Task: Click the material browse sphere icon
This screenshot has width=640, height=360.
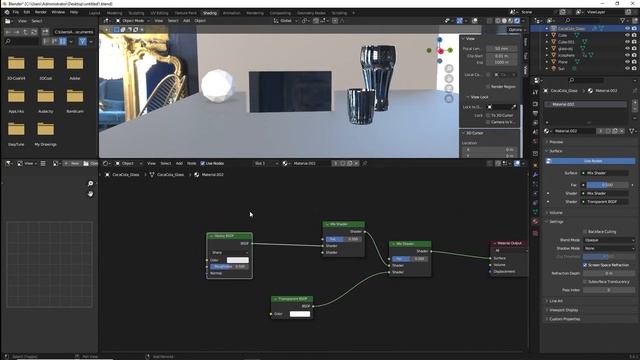Action: [x=547, y=131]
